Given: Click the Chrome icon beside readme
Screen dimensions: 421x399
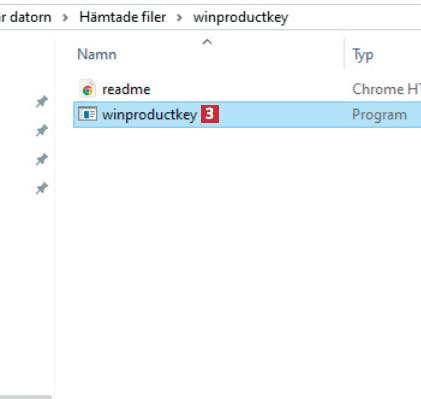Looking at the screenshot, I should 87,89.
